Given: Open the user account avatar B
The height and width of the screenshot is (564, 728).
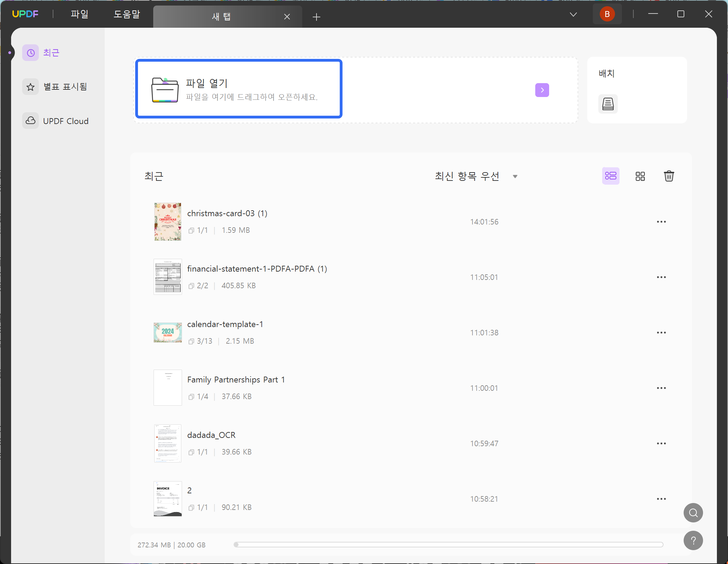Looking at the screenshot, I should click(607, 14).
